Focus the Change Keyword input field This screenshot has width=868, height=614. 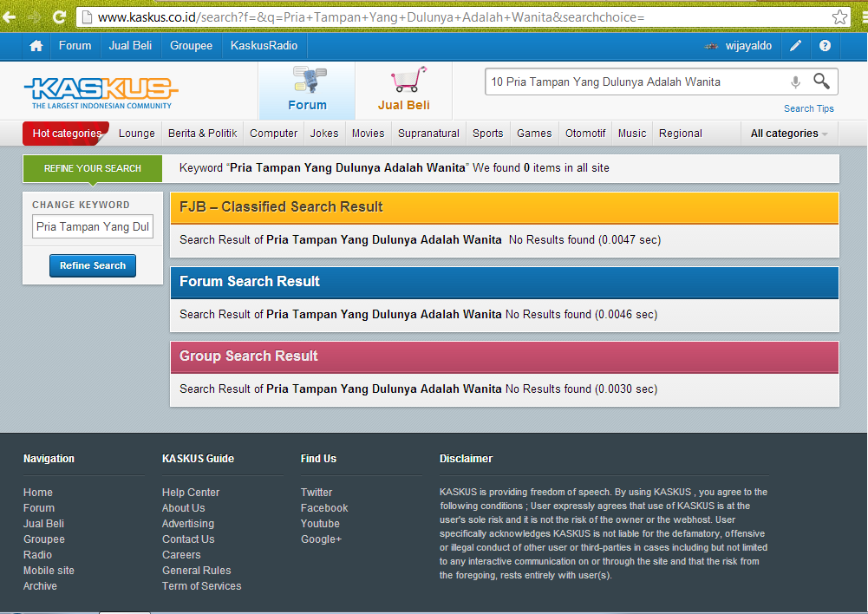[93, 227]
